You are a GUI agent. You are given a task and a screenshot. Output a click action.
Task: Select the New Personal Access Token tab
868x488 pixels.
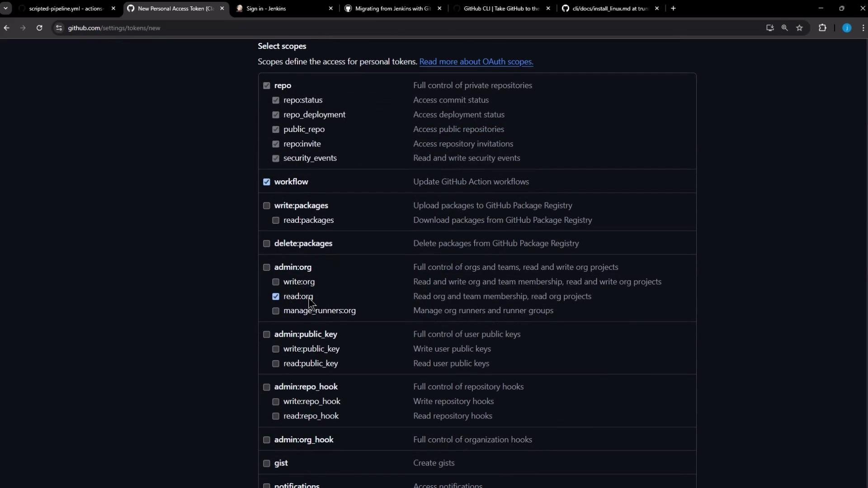(175, 9)
